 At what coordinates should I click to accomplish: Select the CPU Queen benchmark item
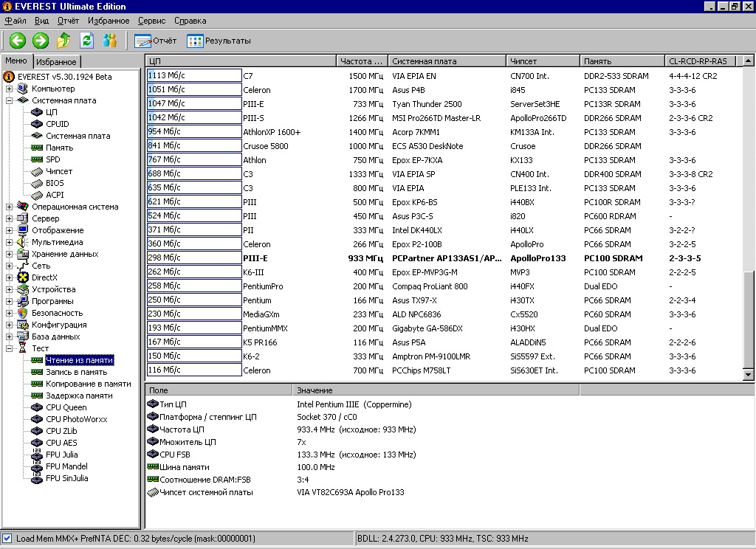[66, 407]
